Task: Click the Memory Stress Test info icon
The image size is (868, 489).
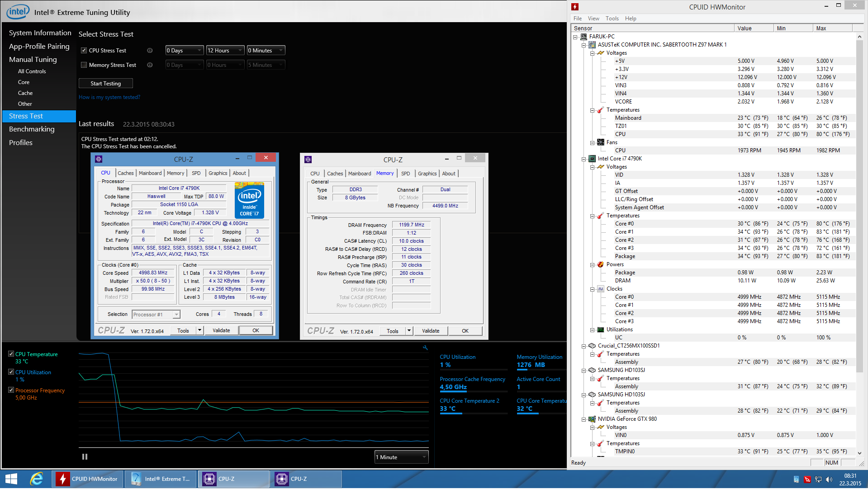Action: click(x=150, y=65)
